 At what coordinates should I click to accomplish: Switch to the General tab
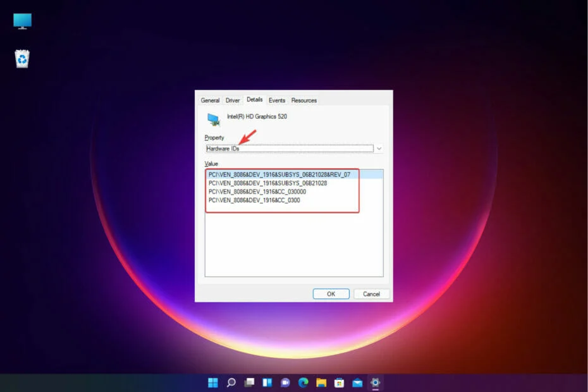point(210,100)
